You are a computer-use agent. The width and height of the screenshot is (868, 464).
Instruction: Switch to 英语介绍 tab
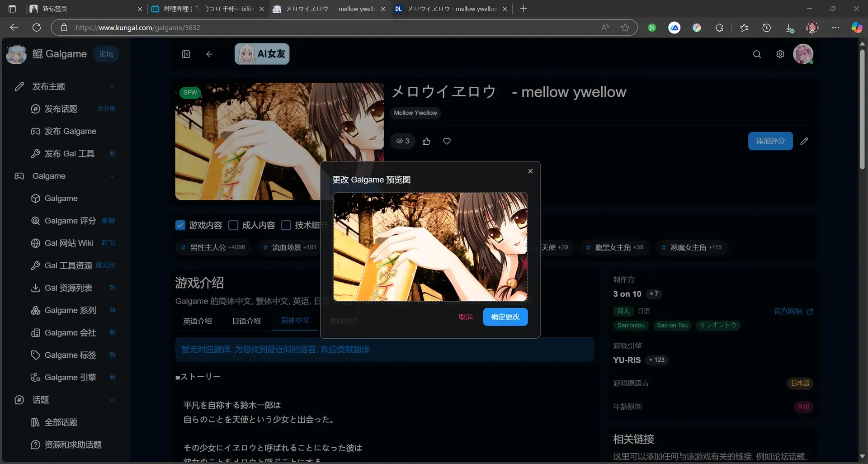tap(198, 321)
